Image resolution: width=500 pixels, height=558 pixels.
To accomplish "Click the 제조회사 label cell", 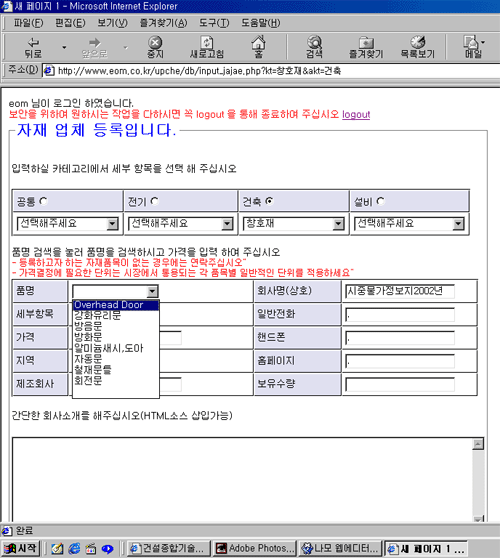I will click(40, 384).
